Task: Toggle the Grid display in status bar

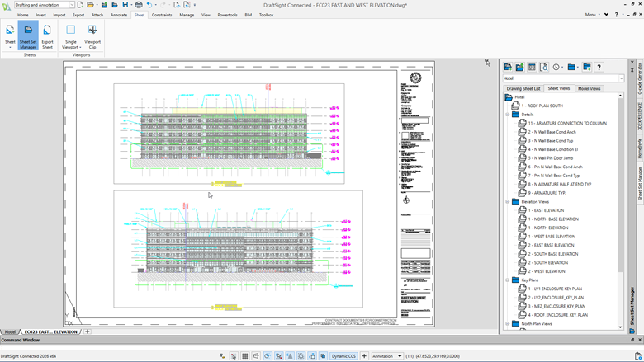Action: [245, 356]
